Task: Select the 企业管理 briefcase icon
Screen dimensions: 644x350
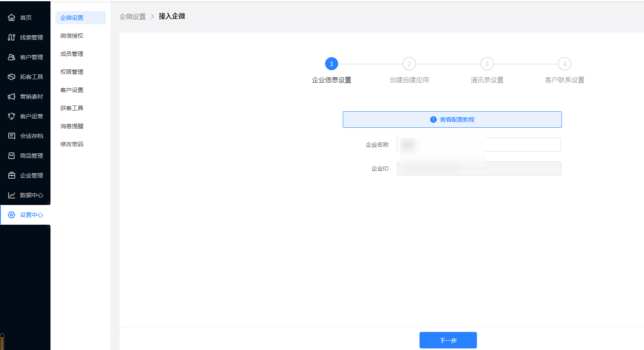Action: [x=11, y=175]
